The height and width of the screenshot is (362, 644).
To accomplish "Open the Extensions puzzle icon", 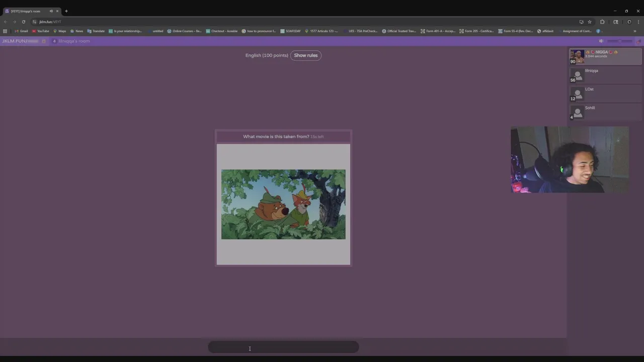I will (602, 22).
